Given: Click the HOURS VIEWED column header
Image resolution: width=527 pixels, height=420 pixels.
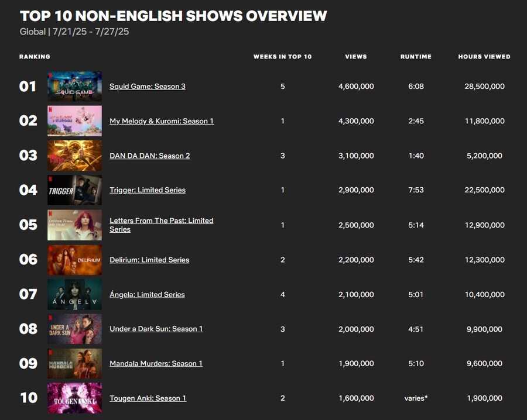Looking at the screenshot, I should pyautogui.click(x=484, y=57).
